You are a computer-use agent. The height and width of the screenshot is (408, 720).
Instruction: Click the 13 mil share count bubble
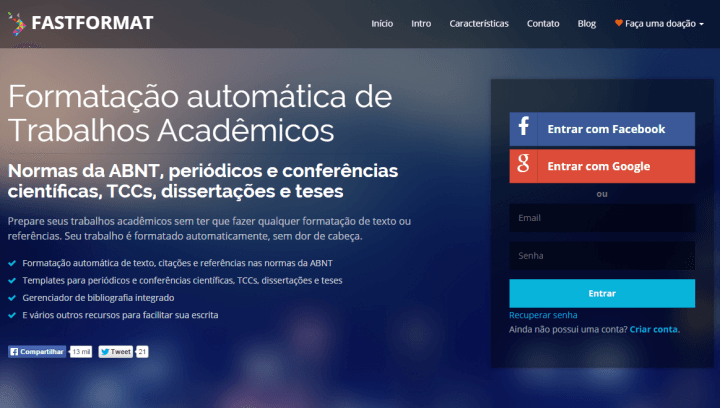pos(81,352)
